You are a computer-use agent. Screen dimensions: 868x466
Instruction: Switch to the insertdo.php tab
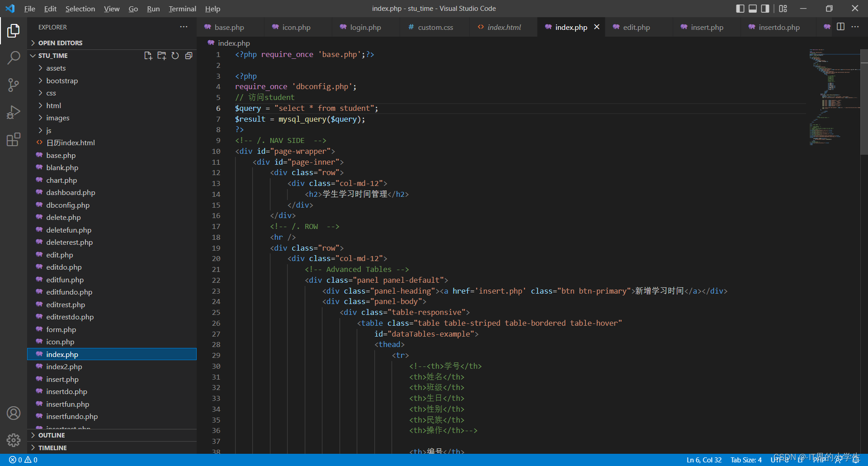click(x=779, y=27)
